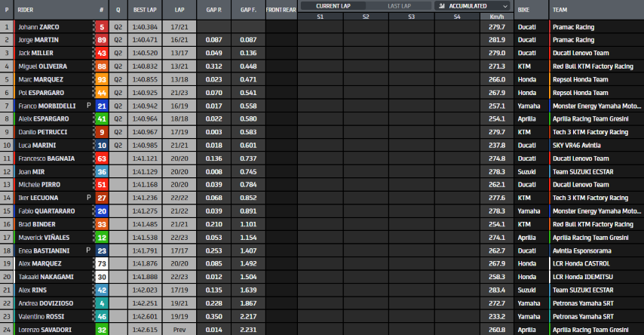Click the bar chart icon beside ACCUMULATED
The image size is (644, 335).
click(441, 6)
